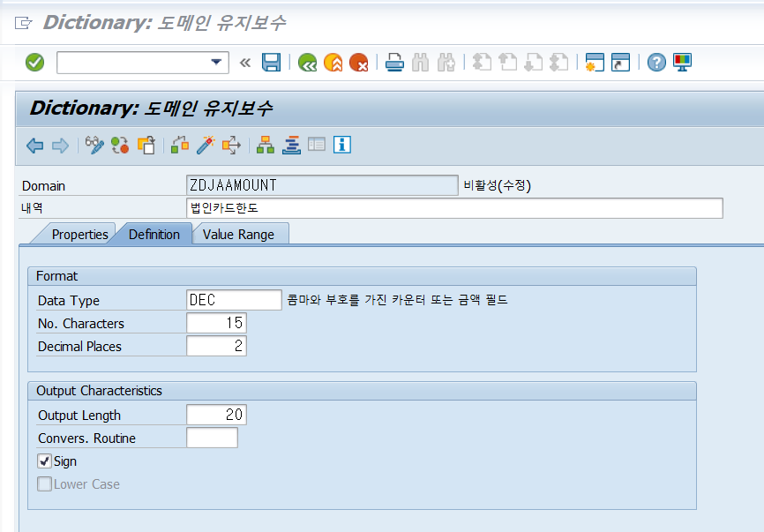This screenshot has height=532, width=764.
Task: Click the Generate Shortcut icon
Action: point(620,63)
